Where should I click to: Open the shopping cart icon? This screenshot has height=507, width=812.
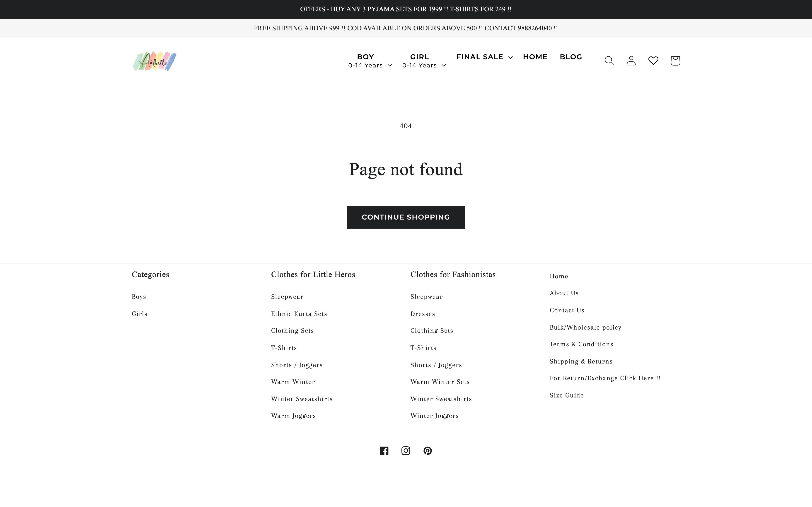tap(675, 61)
